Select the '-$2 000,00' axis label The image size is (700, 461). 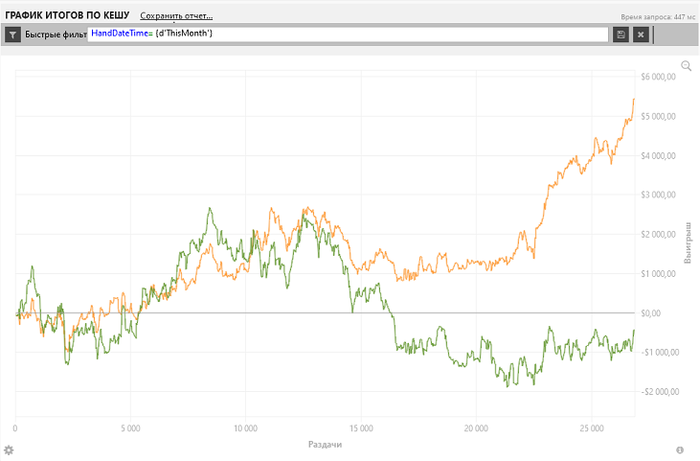[660, 391]
